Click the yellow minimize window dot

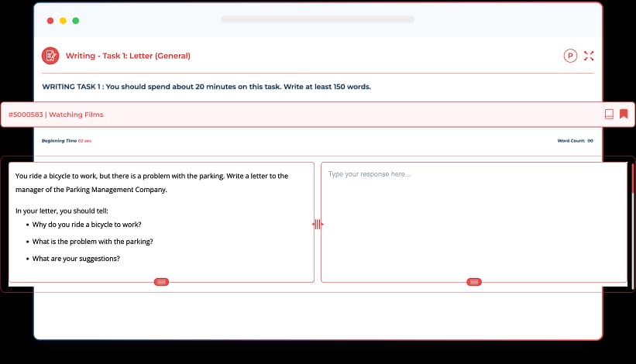(x=63, y=20)
